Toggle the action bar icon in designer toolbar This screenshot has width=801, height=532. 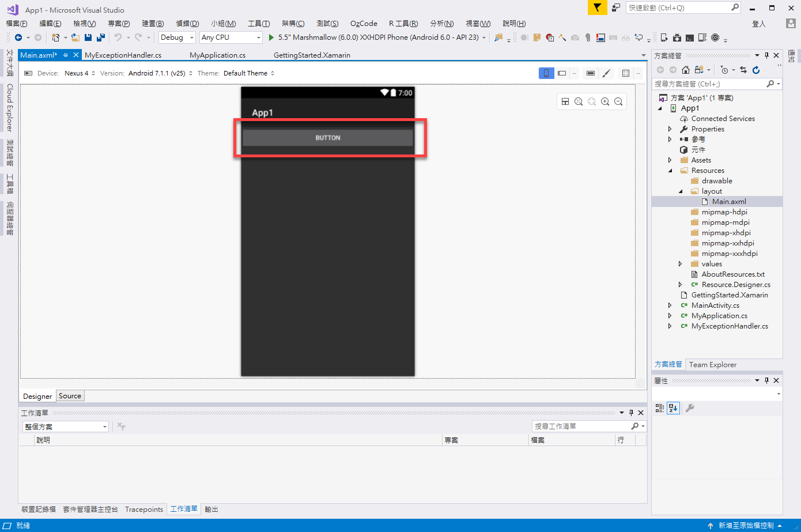[x=591, y=73]
